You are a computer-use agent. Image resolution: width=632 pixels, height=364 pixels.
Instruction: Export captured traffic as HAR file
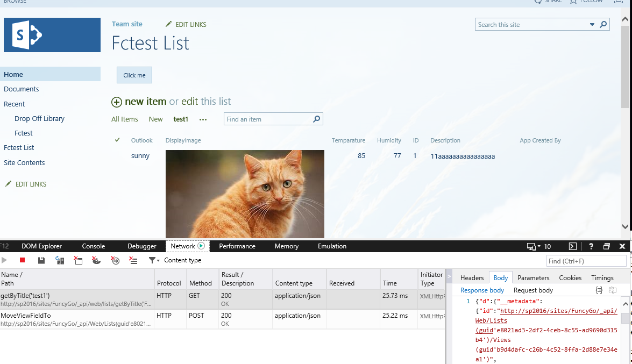coord(41,260)
